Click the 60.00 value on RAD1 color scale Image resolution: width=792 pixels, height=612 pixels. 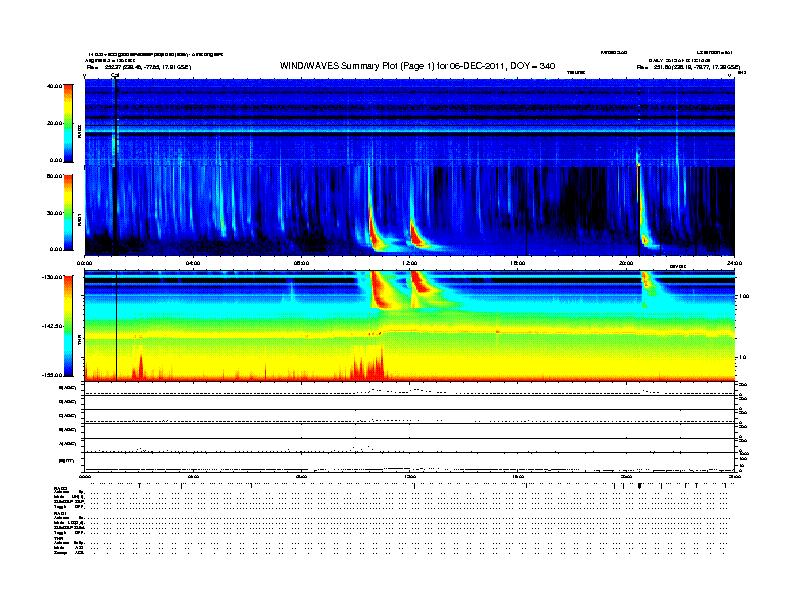[x=54, y=176]
